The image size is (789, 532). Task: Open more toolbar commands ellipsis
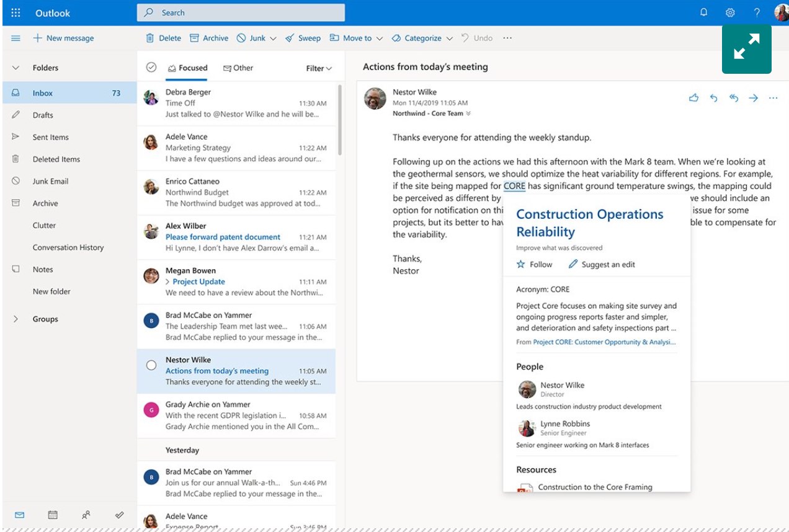507,38
